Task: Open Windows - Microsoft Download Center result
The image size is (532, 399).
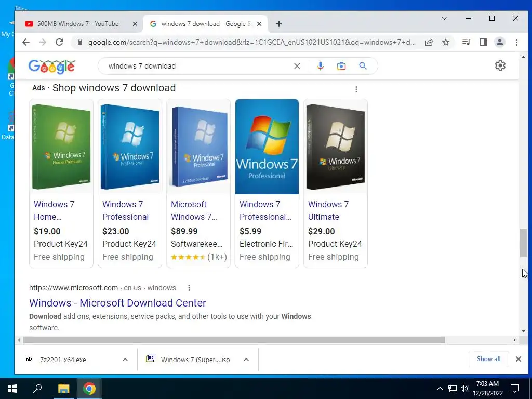Action: click(x=117, y=303)
